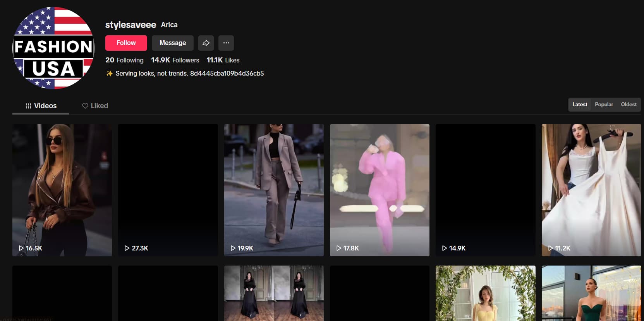This screenshot has width=644, height=321.
Task: Click the 11.1K Likes count
Action: pyautogui.click(x=223, y=60)
